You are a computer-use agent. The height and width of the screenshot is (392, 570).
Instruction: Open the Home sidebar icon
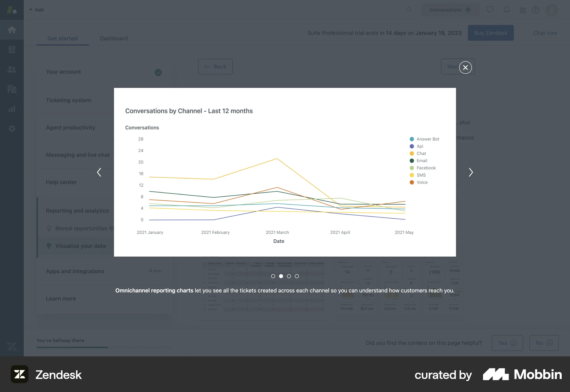coord(12,30)
